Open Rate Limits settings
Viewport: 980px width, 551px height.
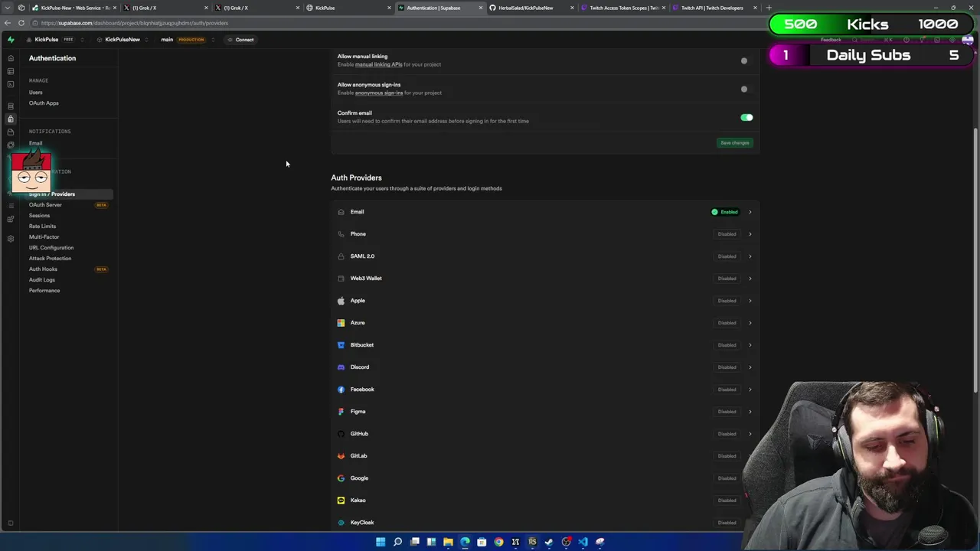coord(43,227)
